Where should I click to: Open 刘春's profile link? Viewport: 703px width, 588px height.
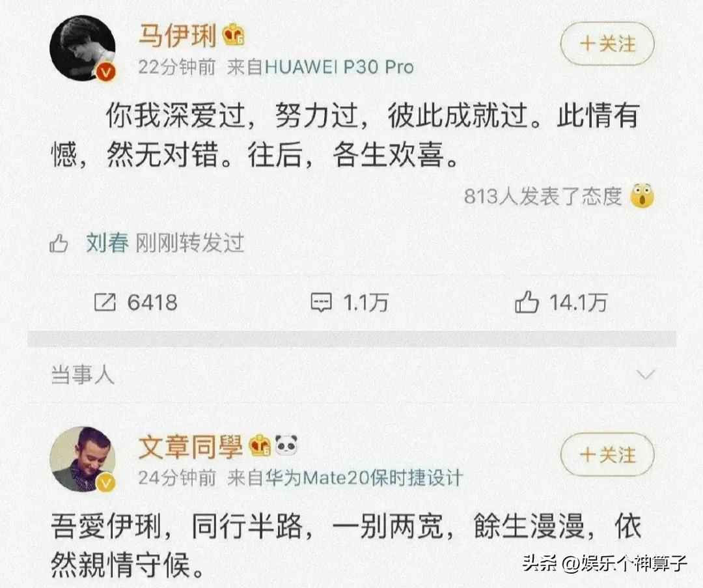tap(107, 243)
